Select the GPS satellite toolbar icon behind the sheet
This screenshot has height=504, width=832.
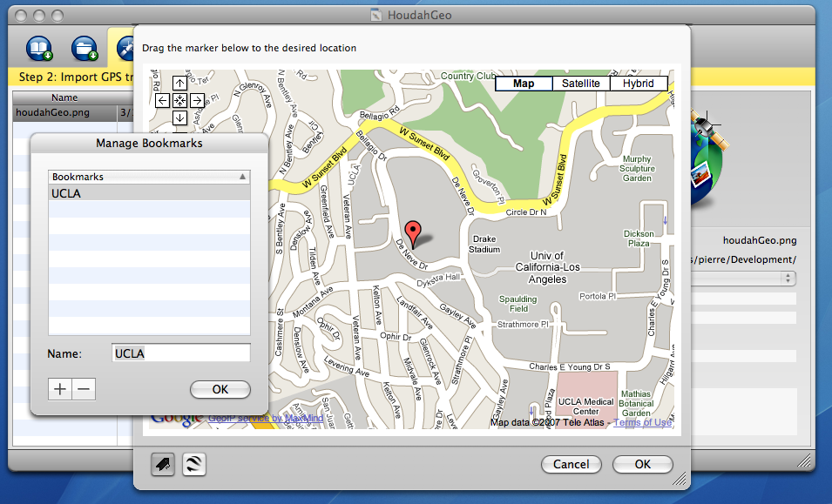[x=125, y=48]
